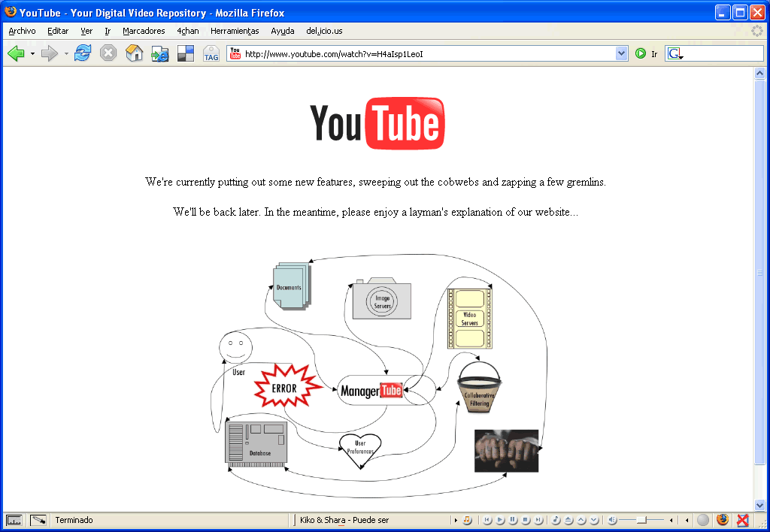Click the second collapse arrow before gray circle
The width and height of the screenshot is (770, 532).
coord(687,520)
